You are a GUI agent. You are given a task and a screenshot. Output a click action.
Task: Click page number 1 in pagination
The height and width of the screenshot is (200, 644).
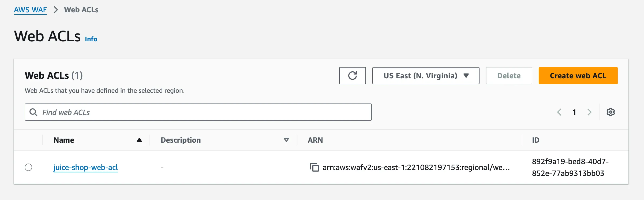[x=574, y=112]
